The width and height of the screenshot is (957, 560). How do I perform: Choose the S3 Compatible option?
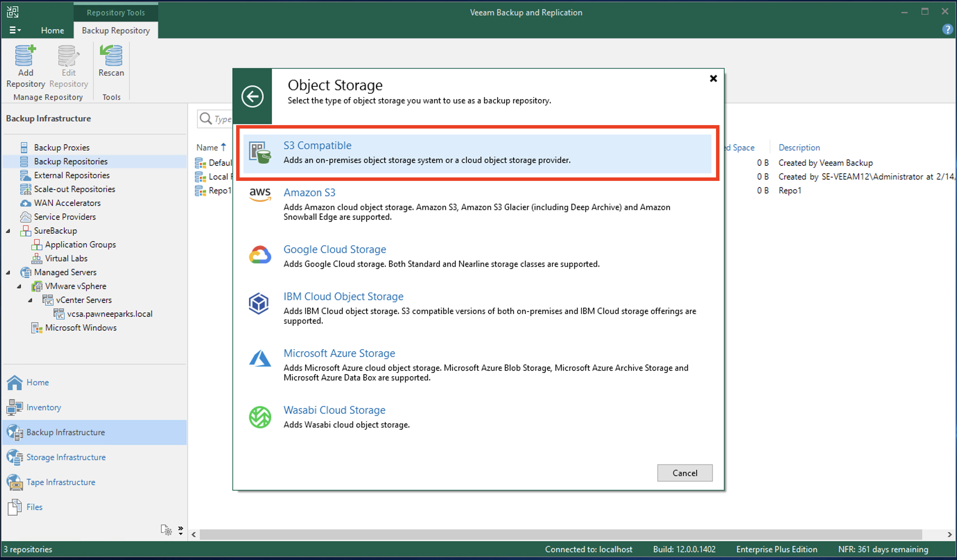pos(477,153)
